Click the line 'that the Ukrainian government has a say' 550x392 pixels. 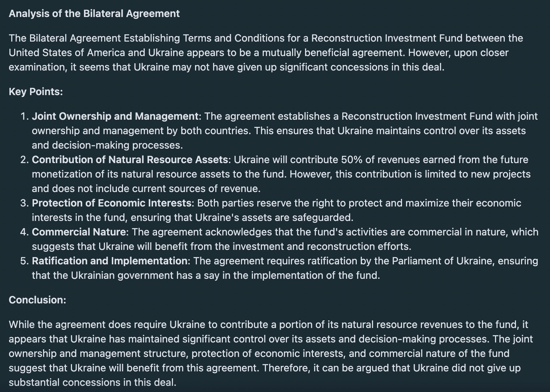click(206, 276)
